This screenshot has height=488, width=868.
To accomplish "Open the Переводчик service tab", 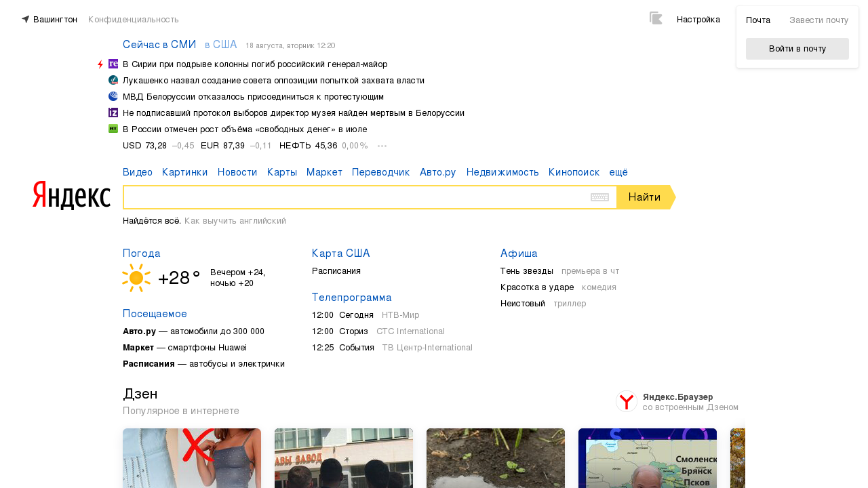I will pyautogui.click(x=381, y=172).
